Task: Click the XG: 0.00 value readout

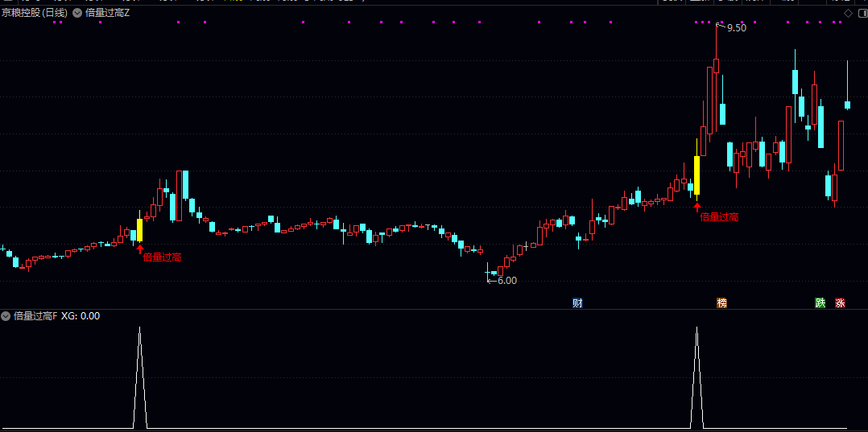Action: coord(81,316)
